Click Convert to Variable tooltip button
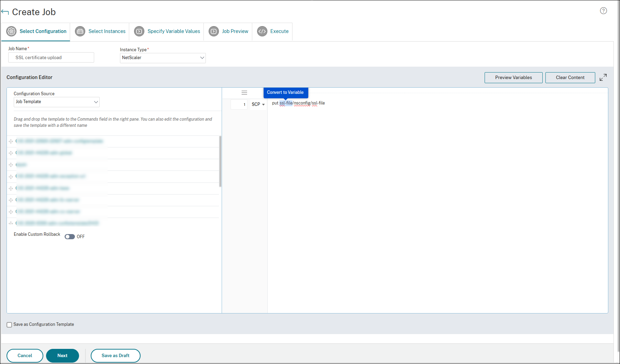This screenshot has width=620, height=364. 285,92
